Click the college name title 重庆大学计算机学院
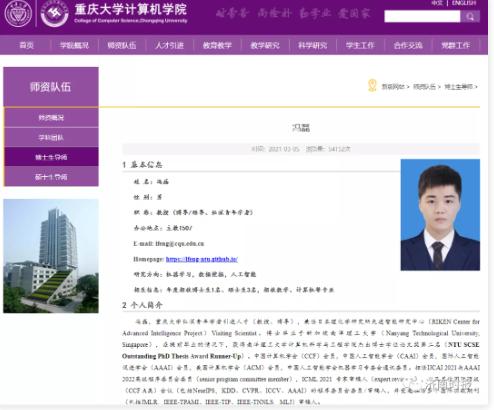The width and height of the screenshot is (494, 410). point(131,9)
